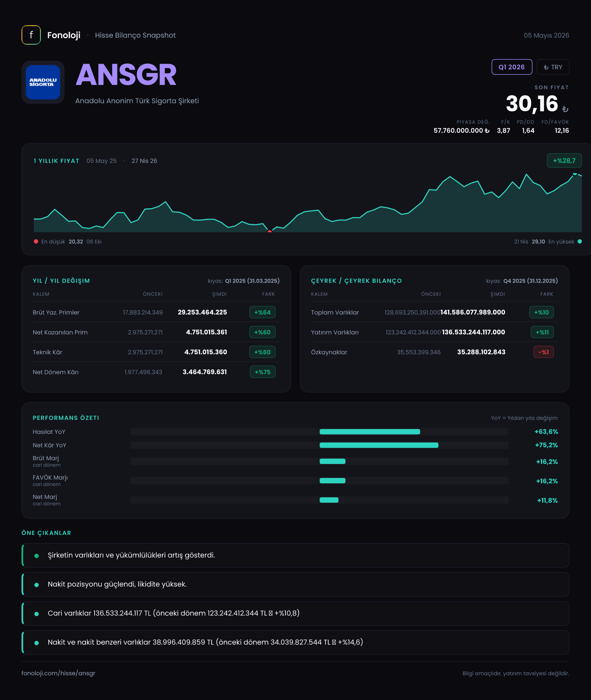Click the 3.464.769.631 net profit value

pos(205,372)
